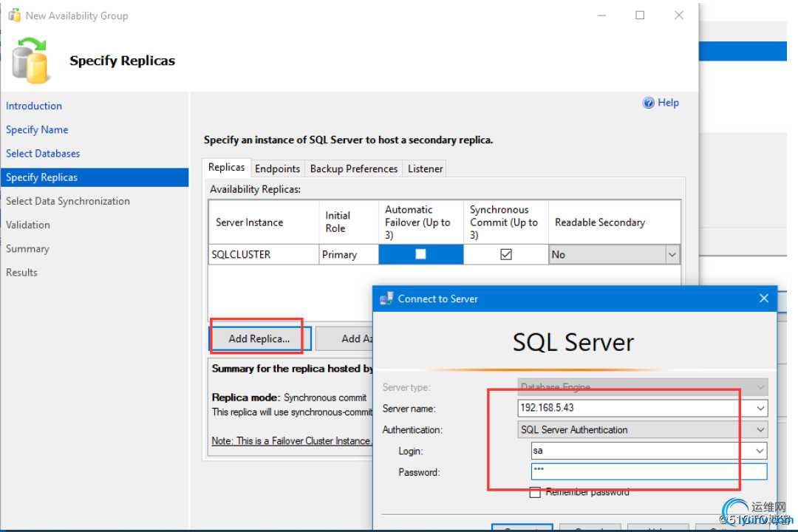Click the Readable Secondary column header
The height and width of the screenshot is (532, 798).
pyautogui.click(x=614, y=222)
